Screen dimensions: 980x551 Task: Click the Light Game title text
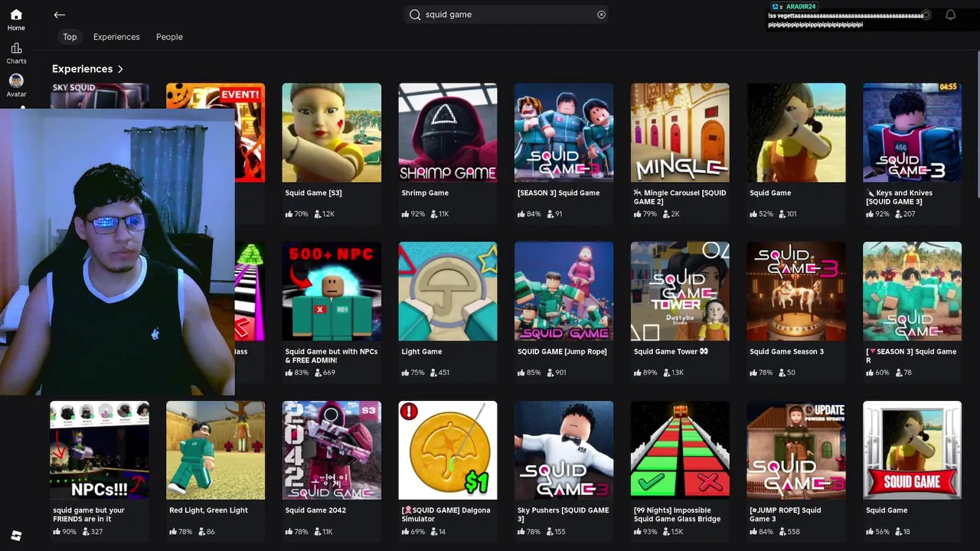422,352
